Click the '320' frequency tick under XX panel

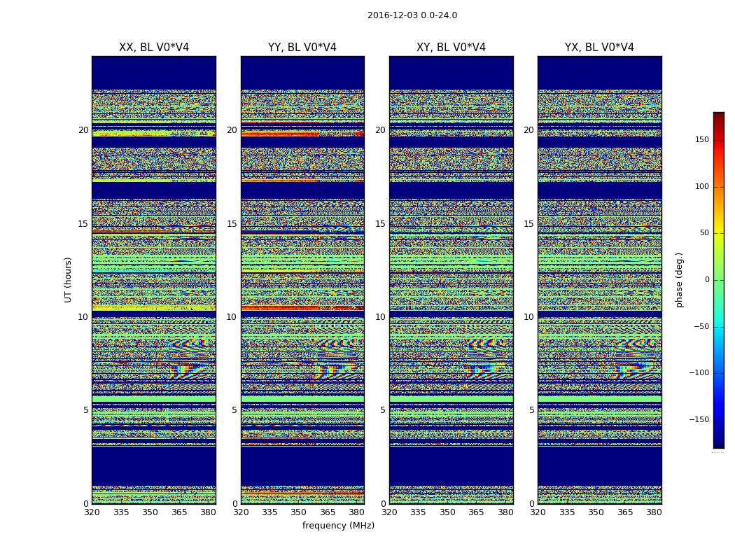pos(92,512)
